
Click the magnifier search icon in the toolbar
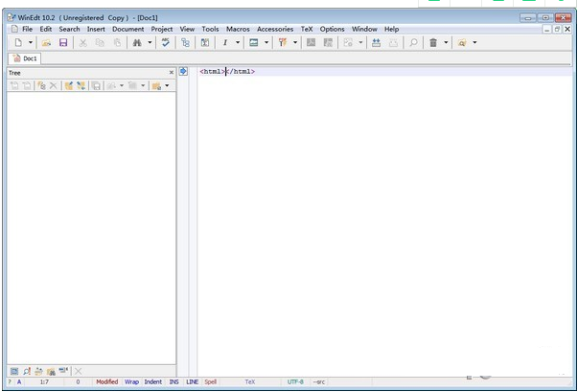pyautogui.click(x=413, y=43)
